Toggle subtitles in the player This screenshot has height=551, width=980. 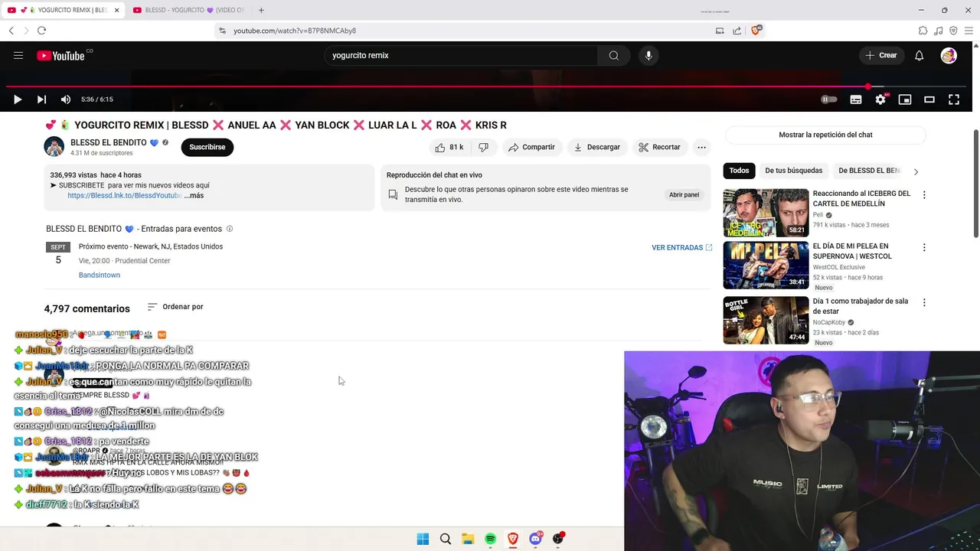click(x=856, y=99)
